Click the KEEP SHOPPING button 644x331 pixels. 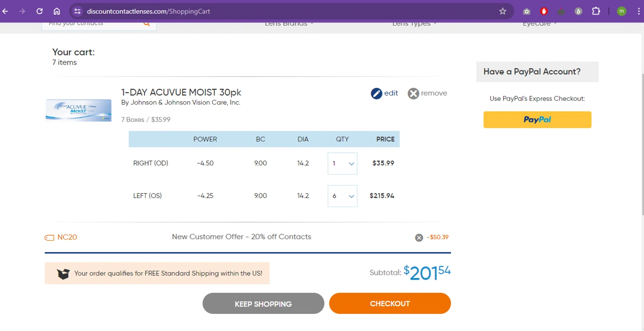pyautogui.click(x=263, y=304)
